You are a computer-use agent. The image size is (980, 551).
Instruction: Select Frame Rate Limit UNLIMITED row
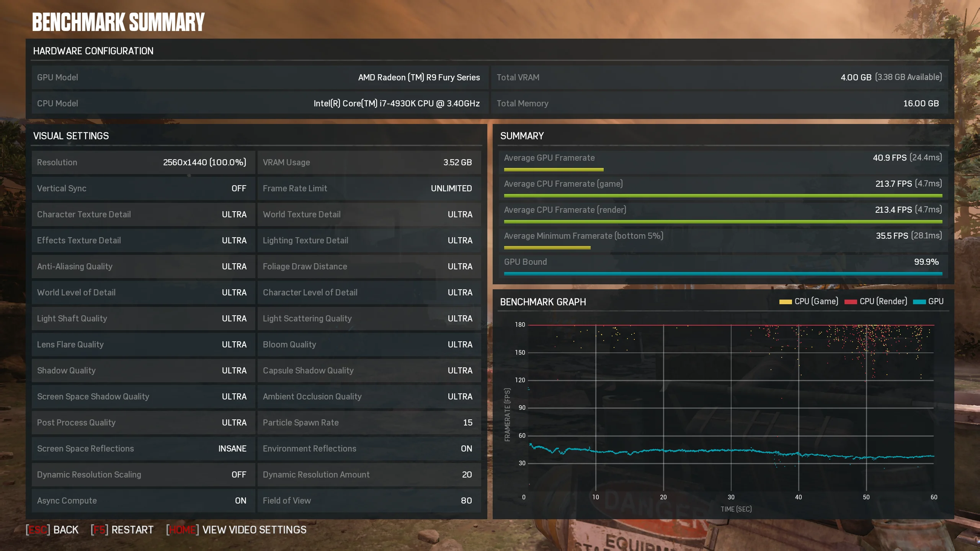[x=369, y=188]
